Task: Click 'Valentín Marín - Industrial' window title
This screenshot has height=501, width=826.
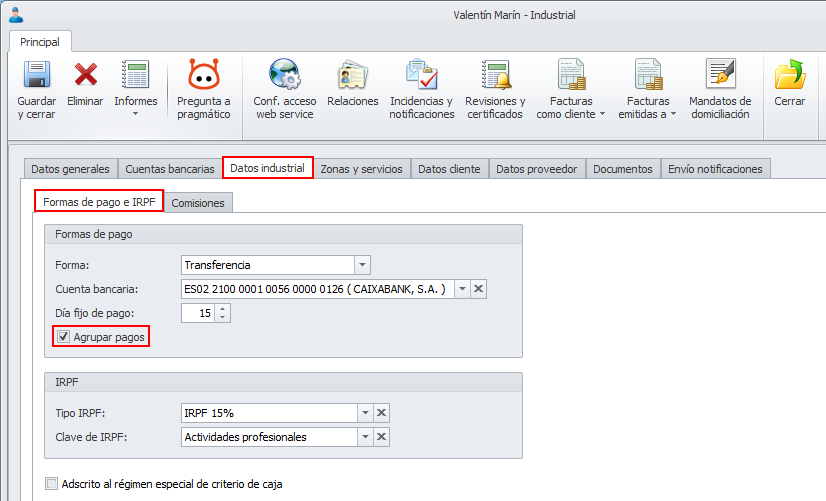Action: click(x=514, y=15)
